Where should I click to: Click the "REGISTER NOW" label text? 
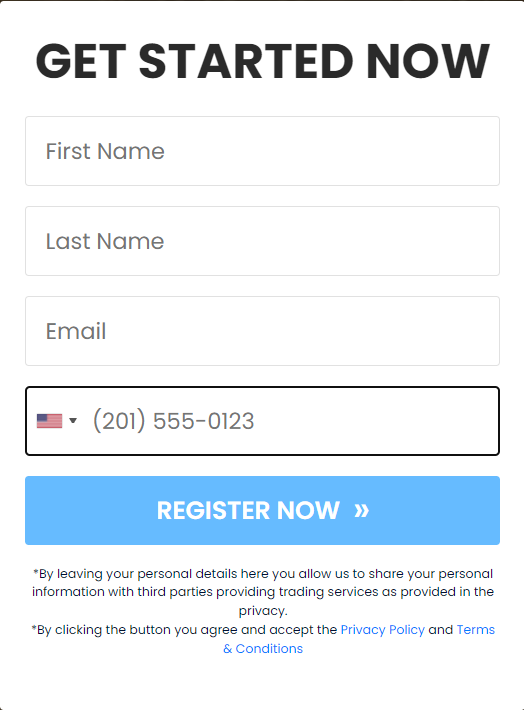click(x=248, y=510)
